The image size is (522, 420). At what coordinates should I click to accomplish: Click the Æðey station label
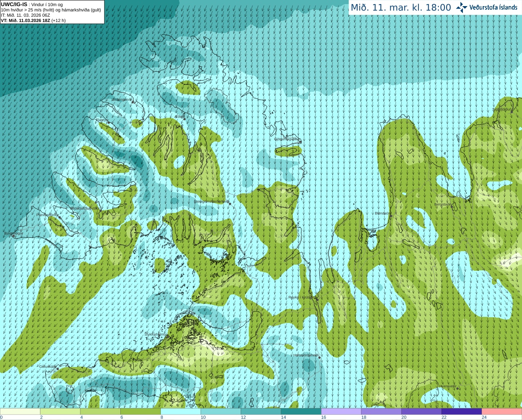pyautogui.click(x=179, y=117)
